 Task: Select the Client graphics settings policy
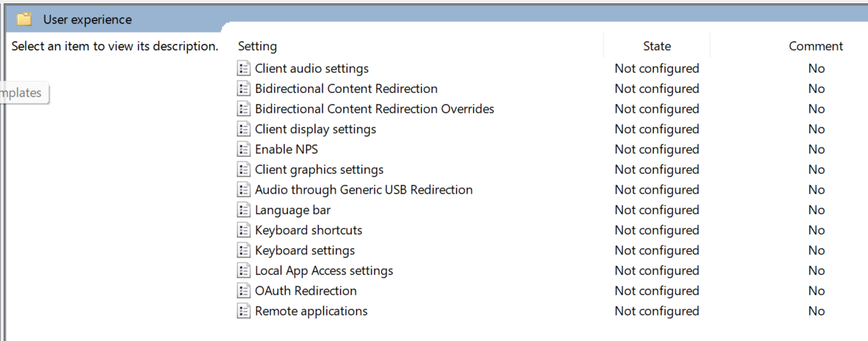tap(319, 169)
